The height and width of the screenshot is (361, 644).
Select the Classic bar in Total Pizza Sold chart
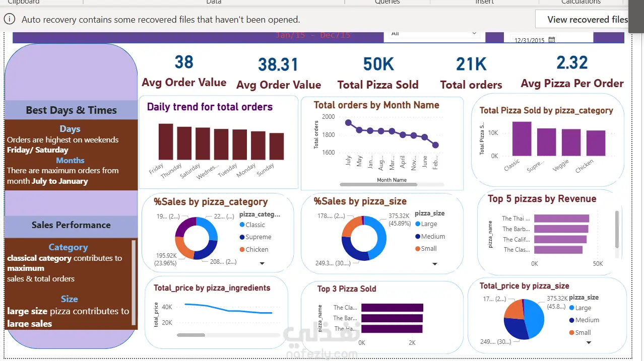522,139
